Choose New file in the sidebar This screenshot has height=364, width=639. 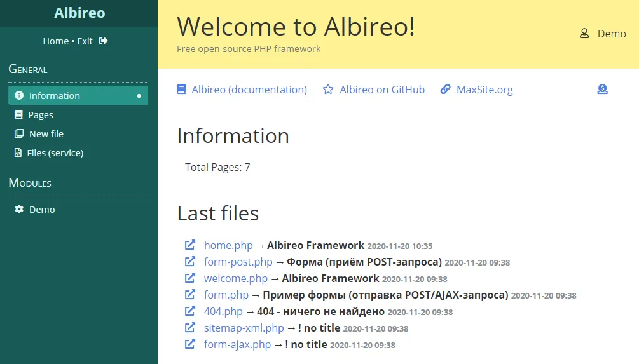pos(46,134)
